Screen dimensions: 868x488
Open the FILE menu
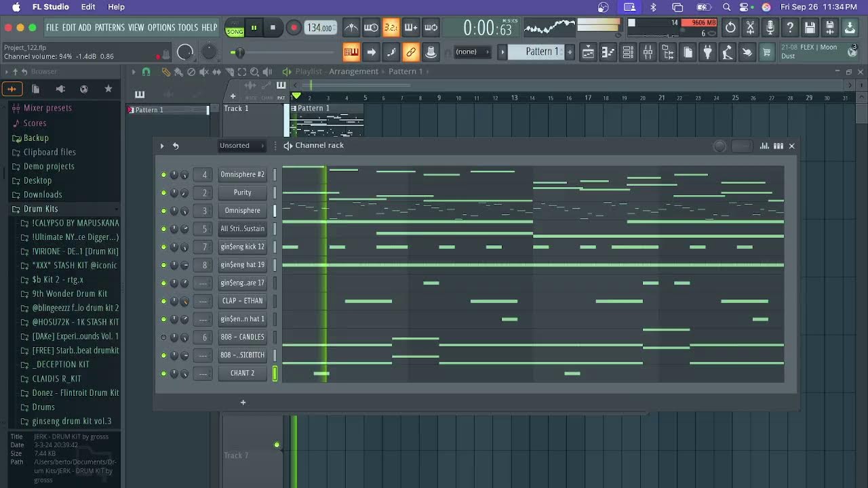(52, 28)
